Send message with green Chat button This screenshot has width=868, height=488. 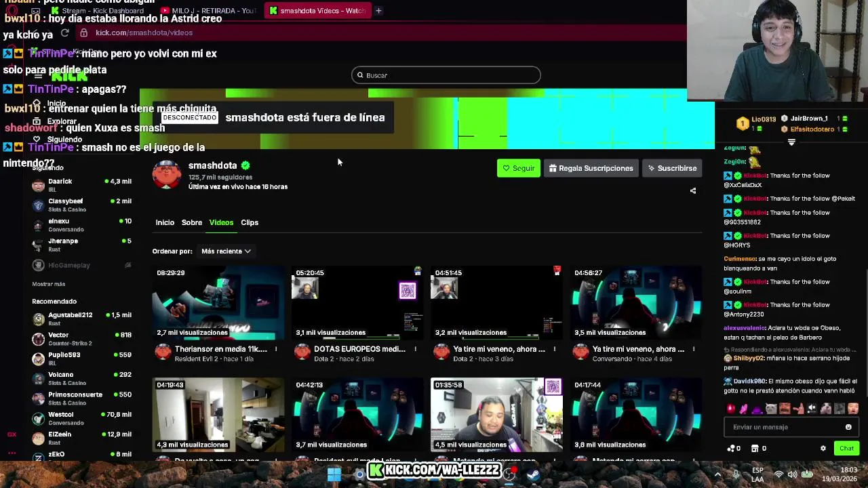(846, 449)
